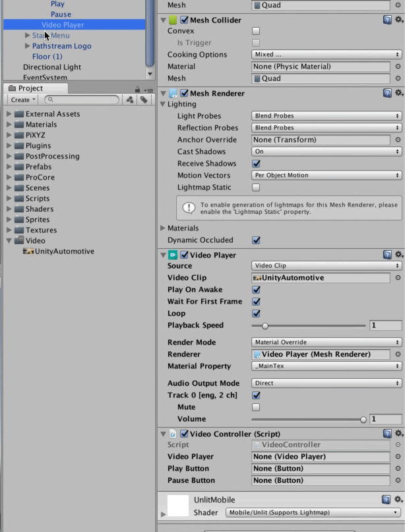
Task: Disable the Loop checkbox
Action: (x=257, y=314)
